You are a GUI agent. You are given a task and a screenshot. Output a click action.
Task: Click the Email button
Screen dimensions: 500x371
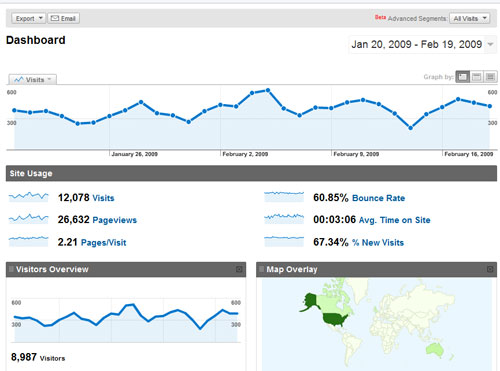(63, 18)
